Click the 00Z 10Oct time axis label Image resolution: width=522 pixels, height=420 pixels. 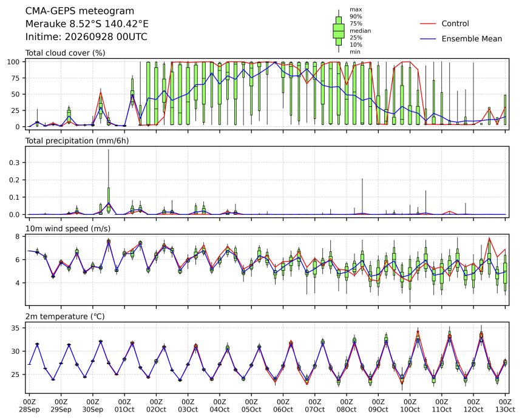click(410, 405)
